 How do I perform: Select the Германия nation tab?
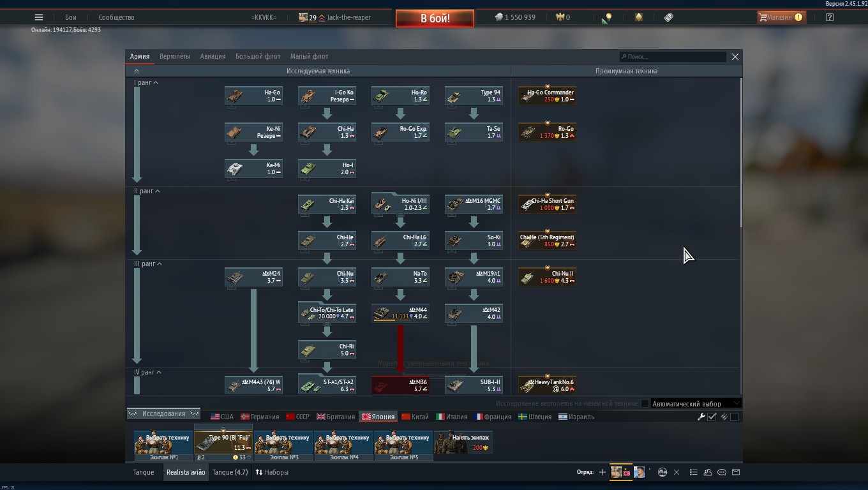tap(260, 417)
